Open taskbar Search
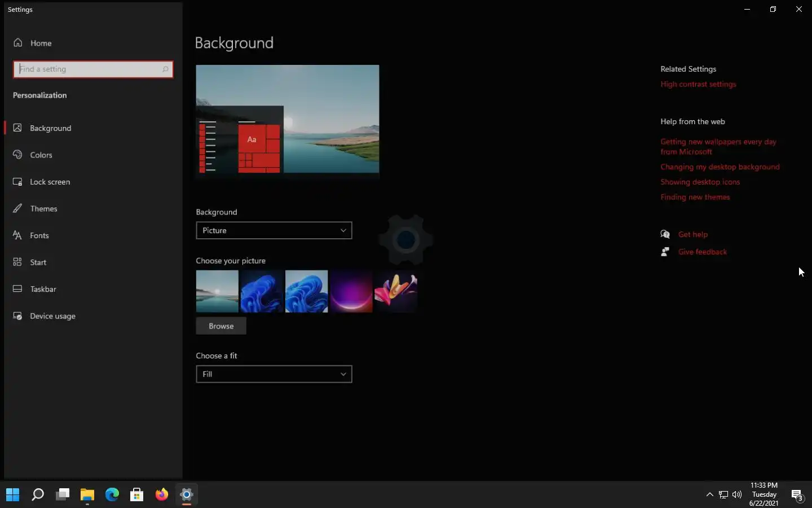The image size is (812, 508). click(x=38, y=495)
